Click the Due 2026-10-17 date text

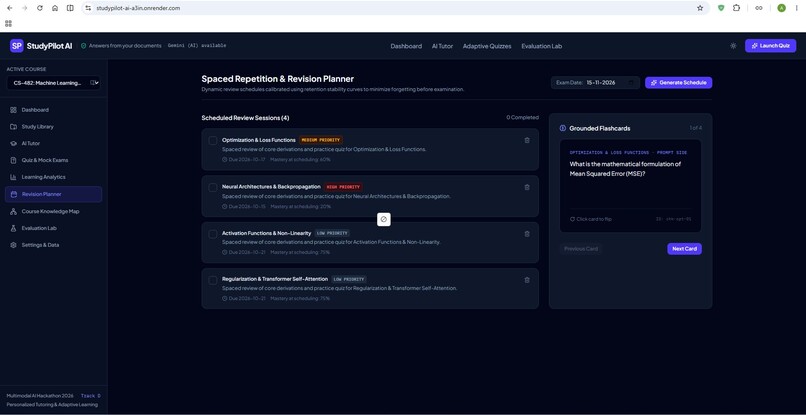click(247, 159)
